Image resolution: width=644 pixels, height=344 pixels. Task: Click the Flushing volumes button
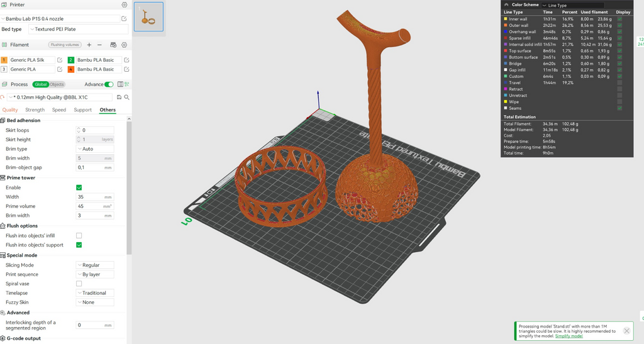(65, 45)
